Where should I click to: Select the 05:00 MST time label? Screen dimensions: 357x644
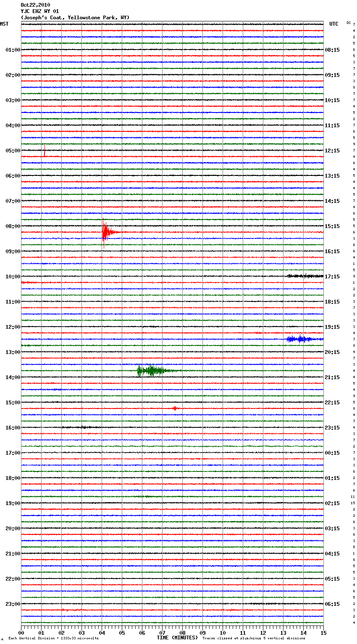click(x=13, y=151)
